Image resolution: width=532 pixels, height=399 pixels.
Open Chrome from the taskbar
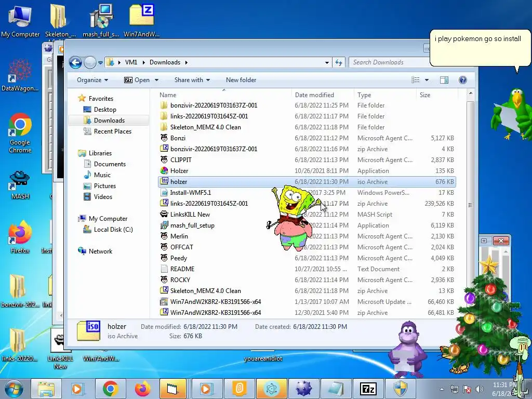[110, 389]
